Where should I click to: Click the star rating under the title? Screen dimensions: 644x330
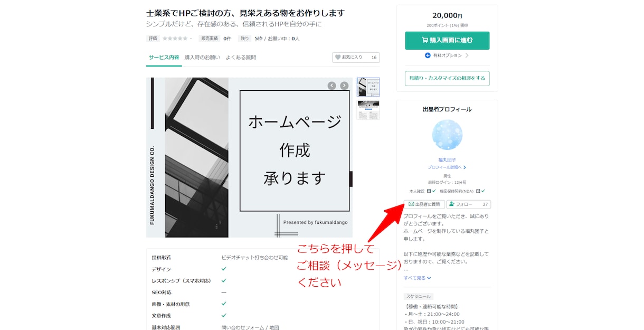(x=175, y=39)
